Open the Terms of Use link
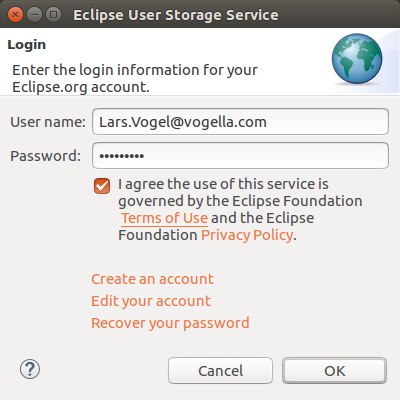The width and height of the screenshot is (400, 400). [x=165, y=218]
